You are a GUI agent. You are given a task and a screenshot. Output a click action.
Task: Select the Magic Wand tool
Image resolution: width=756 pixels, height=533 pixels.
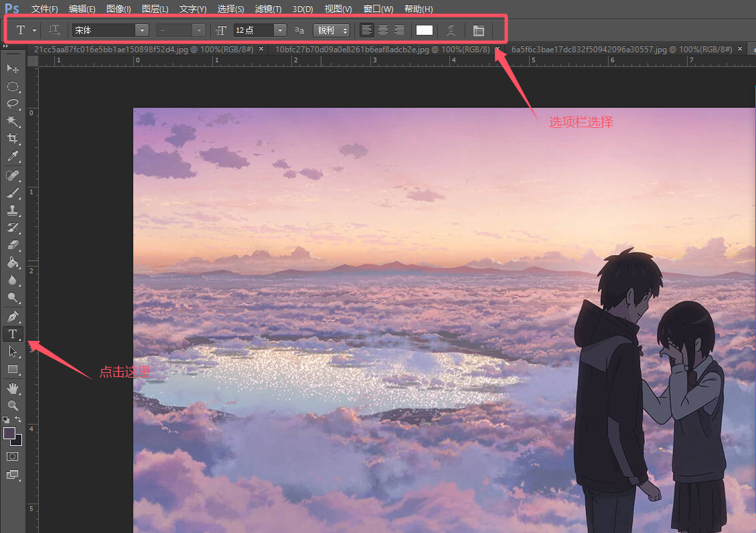click(13, 121)
